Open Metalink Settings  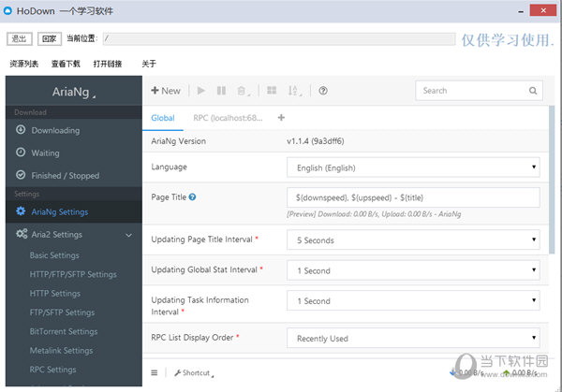(x=61, y=351)
